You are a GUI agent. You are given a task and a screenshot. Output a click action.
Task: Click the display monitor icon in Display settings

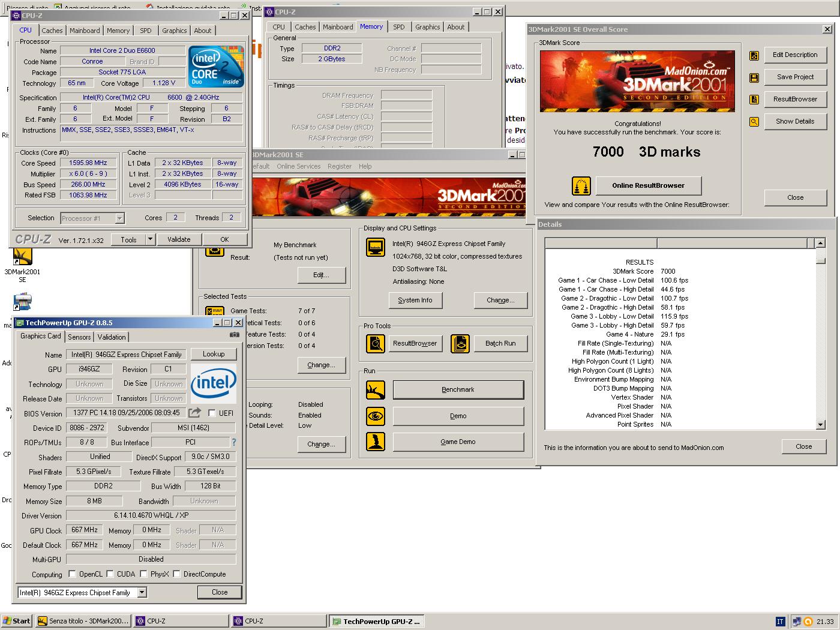point(376,247)
